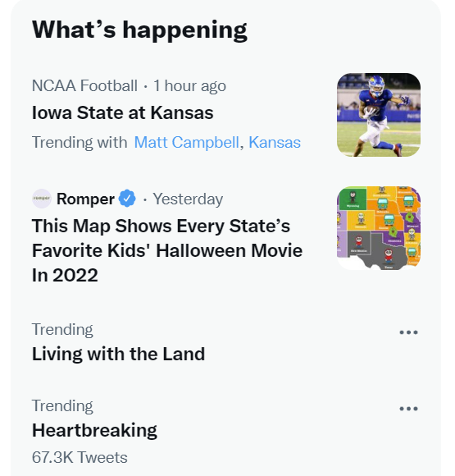Click the Yesterday timestamp beside Romper
Viewport: 455px width, 476px height.
click(x=188, y=199)
